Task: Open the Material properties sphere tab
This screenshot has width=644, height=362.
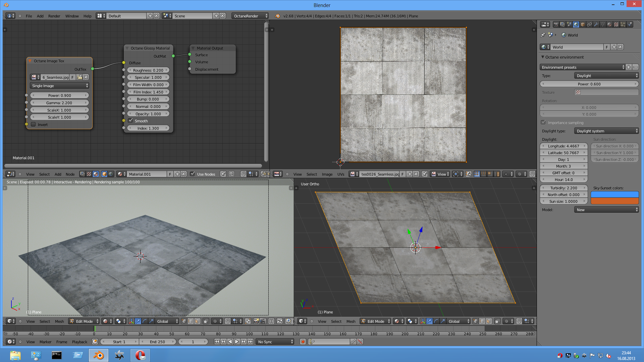Action: pos(609,24)
